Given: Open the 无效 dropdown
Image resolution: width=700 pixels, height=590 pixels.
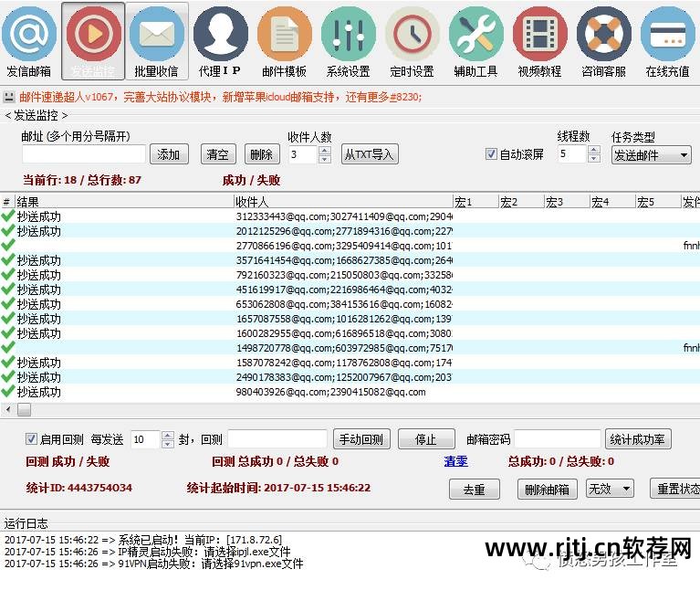Looking at the screenshot, I should [x=610, y=489].
